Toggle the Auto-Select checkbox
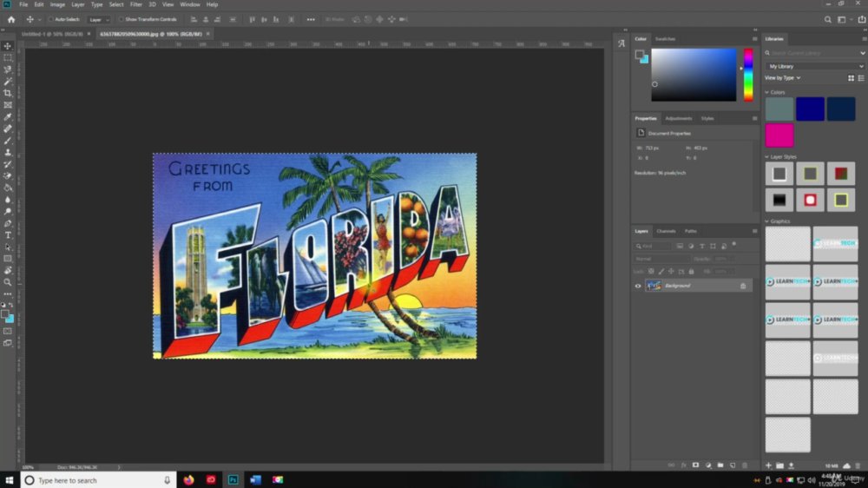This screenshot has width=868, height=488. click(x=50, y=19)
